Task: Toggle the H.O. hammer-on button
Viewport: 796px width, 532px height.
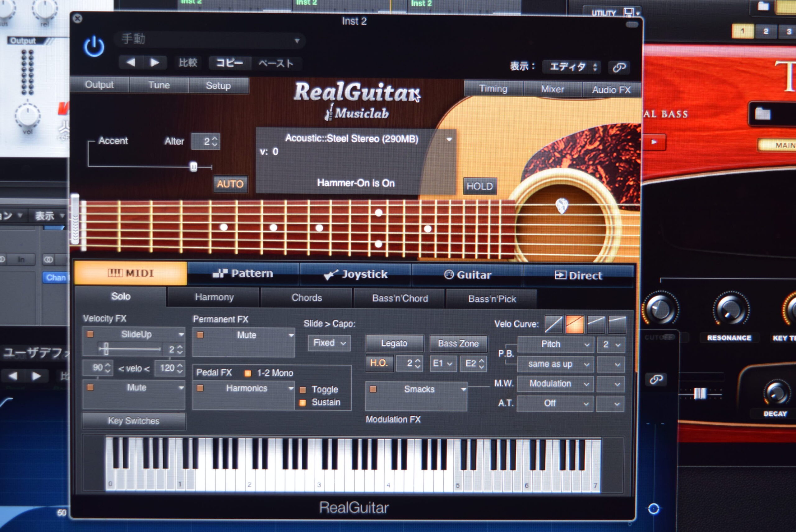Action: click(379, 363)
